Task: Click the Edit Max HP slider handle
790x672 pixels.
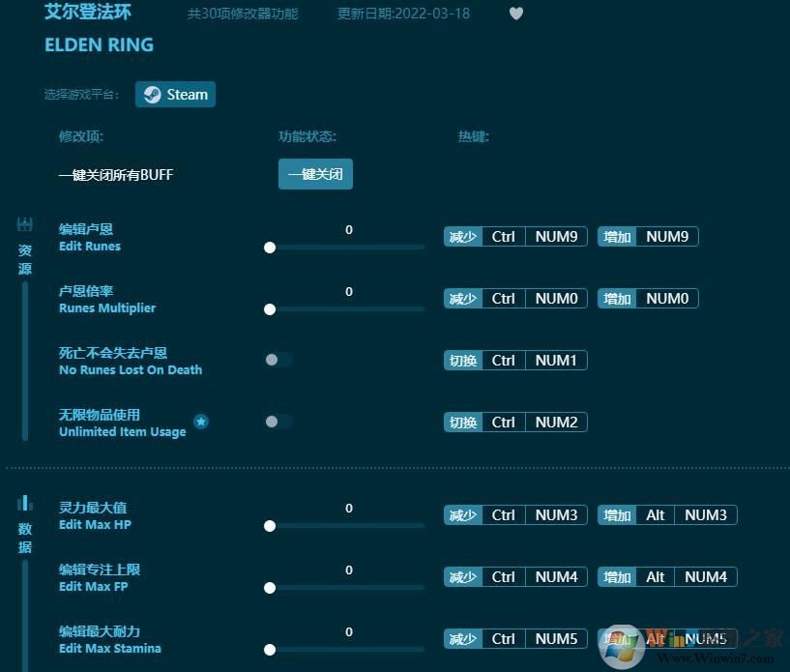Action: point(270,526)
